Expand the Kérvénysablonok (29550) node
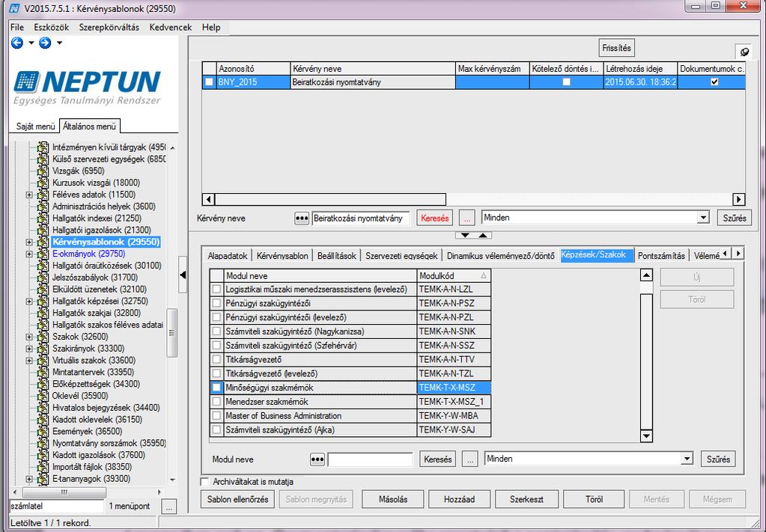Image resolution: width=766 pixels, height=532 pixels. tap(29, 242)
